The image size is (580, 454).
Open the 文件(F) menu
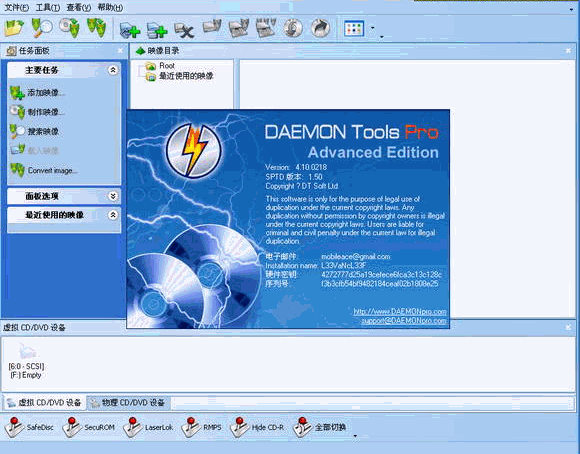[x=16, y=7]
